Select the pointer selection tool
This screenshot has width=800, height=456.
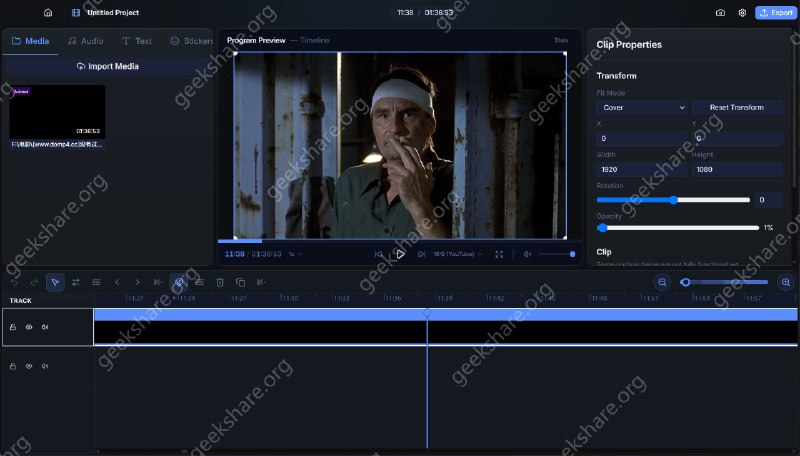pos(55,282)
